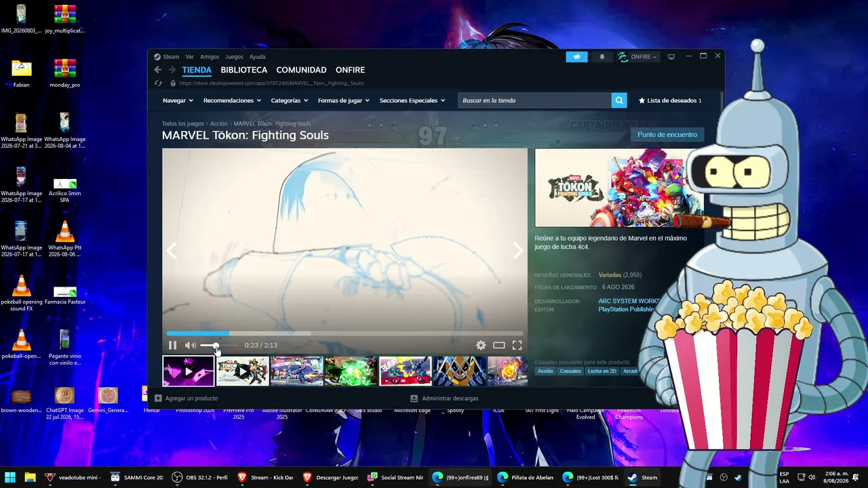Screen dimensions: 868x488
Task: Go back with Steam's back arrow
Action: [x=158, y=70]
